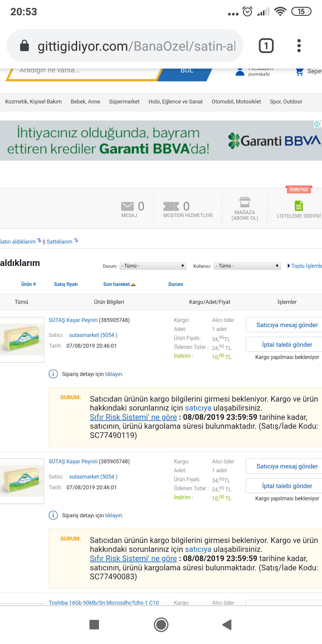The image size is (322, 644).
Task: Open second Kaşar Peyniri product thumbnail
Action: [x=22, y=481]
